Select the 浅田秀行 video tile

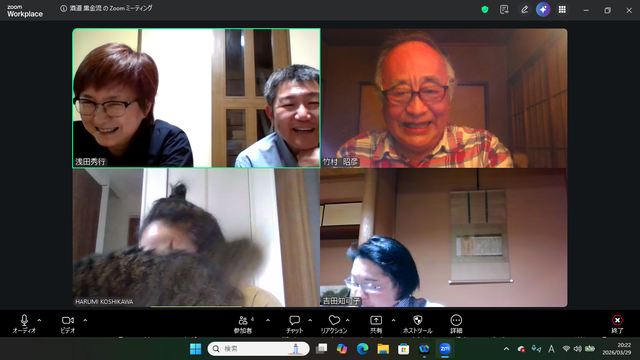coord(196,98)
